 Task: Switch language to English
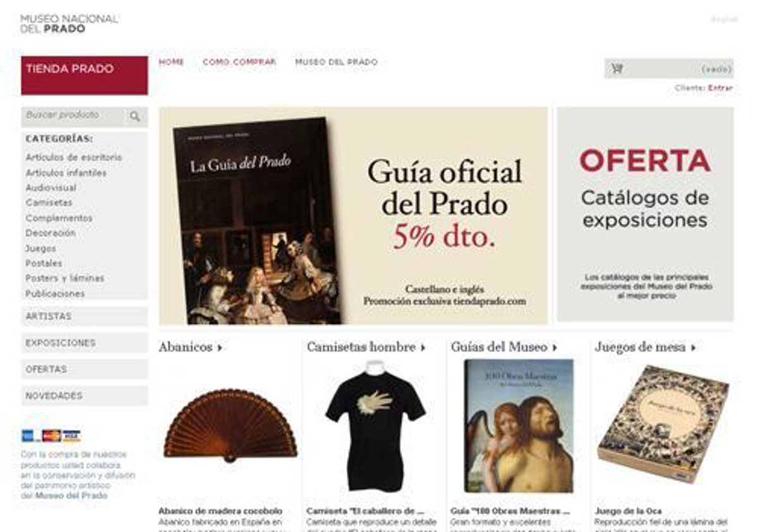724,20
